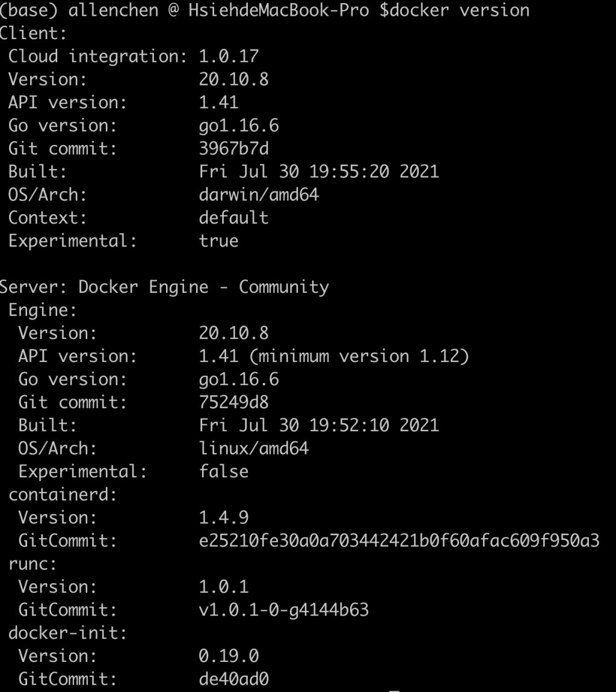
Task: Click engine Git commit 75249d8
Action: click(x=233, y=402)
